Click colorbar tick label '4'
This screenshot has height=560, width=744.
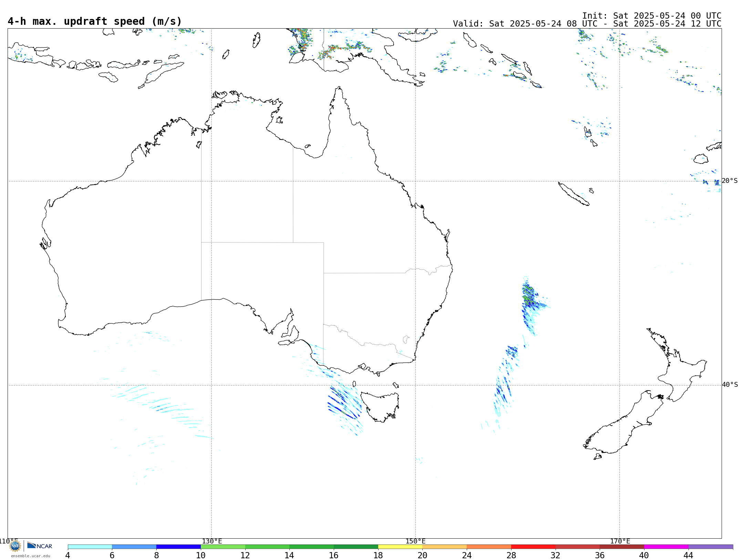pyautogui.click(x=68, y=556)
